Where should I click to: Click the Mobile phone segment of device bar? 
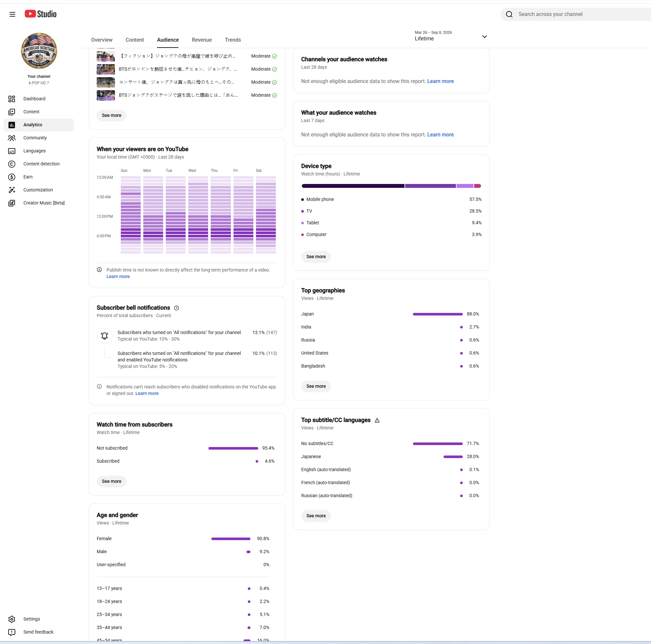tap(353, 186)
